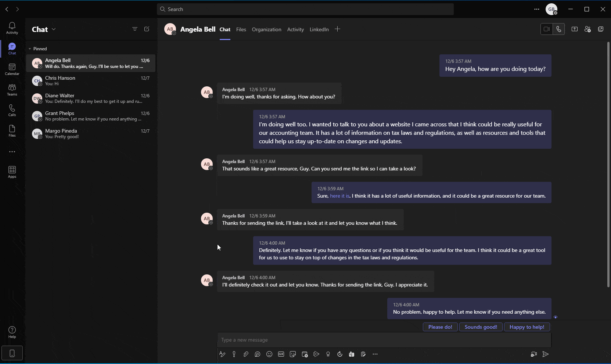Start a video call with Angela Bell
Image resolution: width=611 pixels, height=364 pixels.
[546, 29]
